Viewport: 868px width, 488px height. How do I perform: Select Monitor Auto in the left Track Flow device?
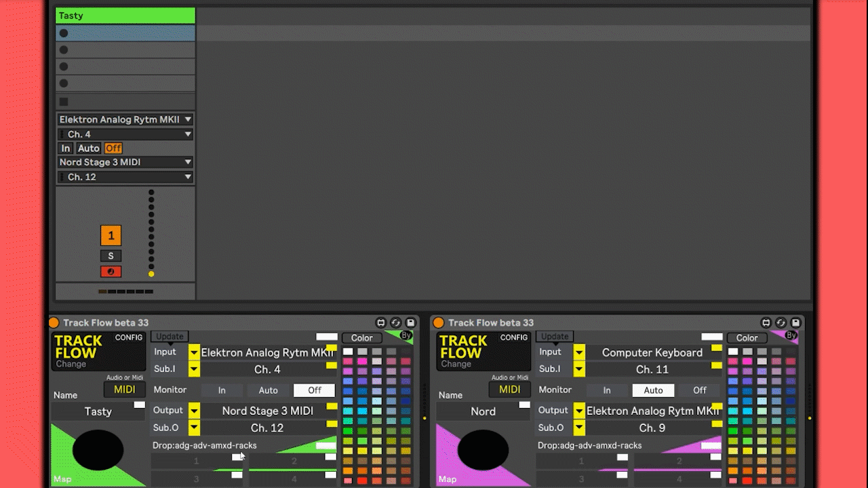click(269, 390)
